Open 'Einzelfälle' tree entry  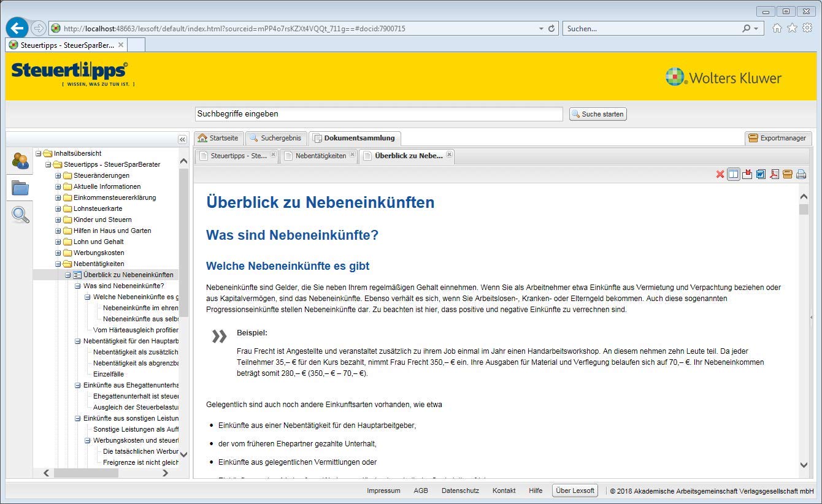tap(109, 374)
